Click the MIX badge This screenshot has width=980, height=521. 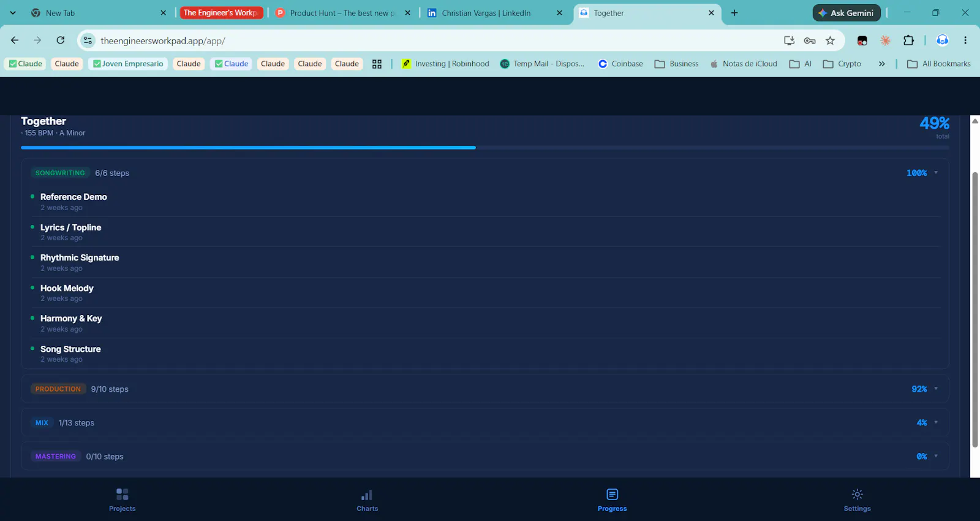[x=42, y=422]
